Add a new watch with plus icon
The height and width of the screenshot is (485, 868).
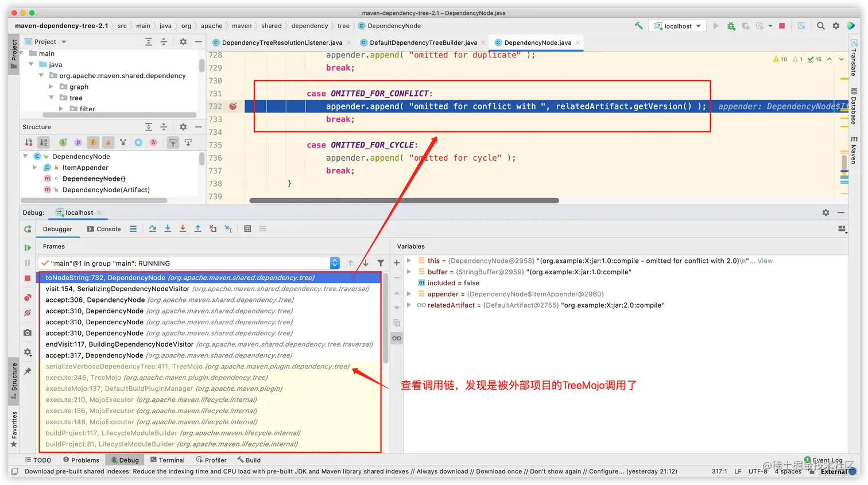click(x=397, y=263)
